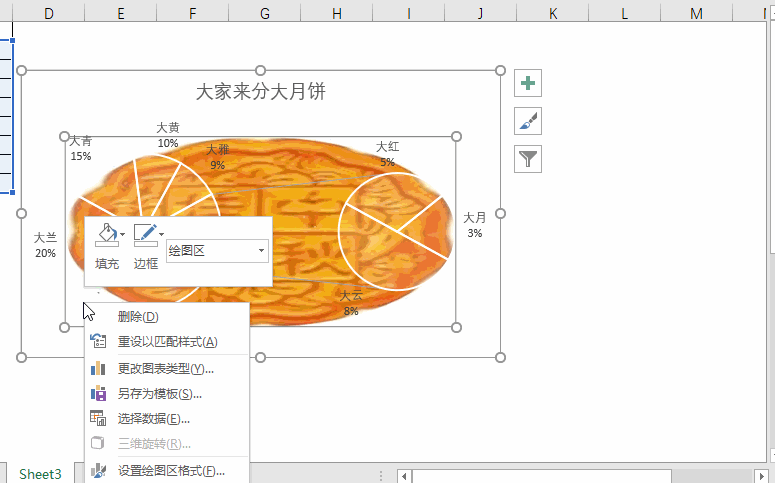This screenshot has height=483, width=775.
Task: Select the 大青 15% data label
Action: click(x=81, y=148)
